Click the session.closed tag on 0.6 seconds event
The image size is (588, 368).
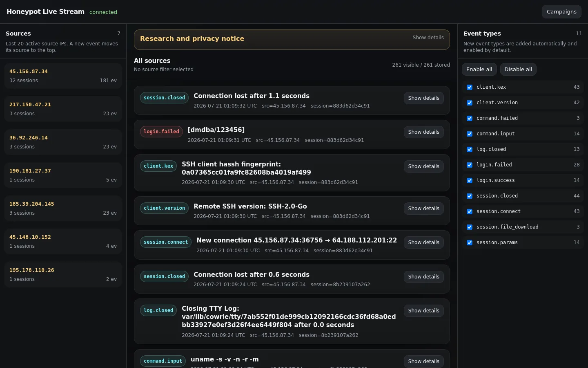click(164, 276)
